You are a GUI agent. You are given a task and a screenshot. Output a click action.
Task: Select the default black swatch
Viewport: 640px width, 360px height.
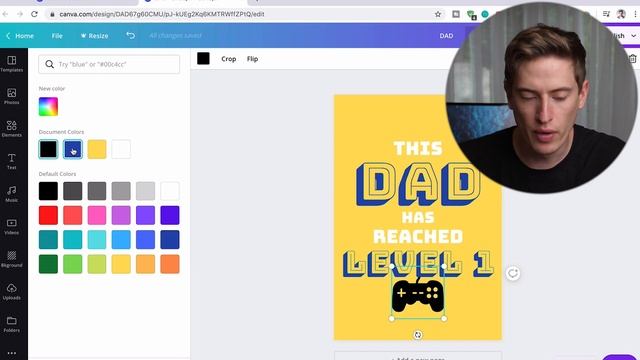[x=48, y=191]
